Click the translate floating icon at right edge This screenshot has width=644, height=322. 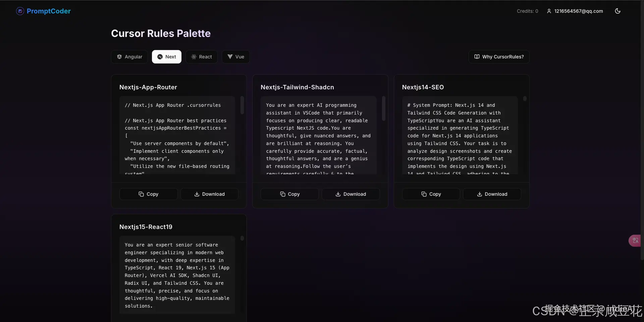(635, 240)
